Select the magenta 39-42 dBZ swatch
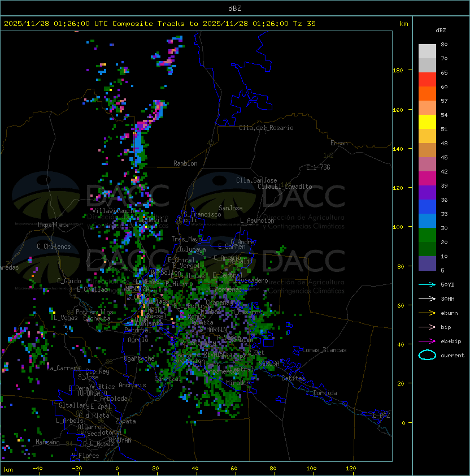The image size is (470, 476). point(427,179)
